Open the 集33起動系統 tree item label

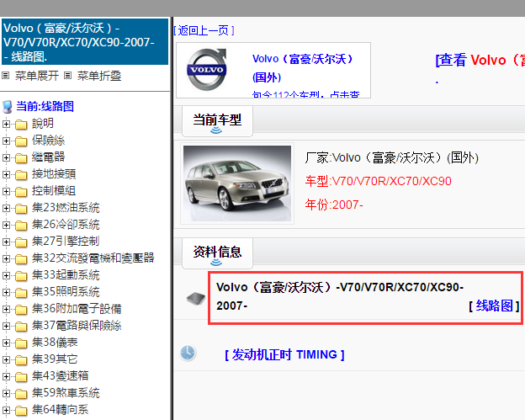pyautogui.click(x=66, y=275)
